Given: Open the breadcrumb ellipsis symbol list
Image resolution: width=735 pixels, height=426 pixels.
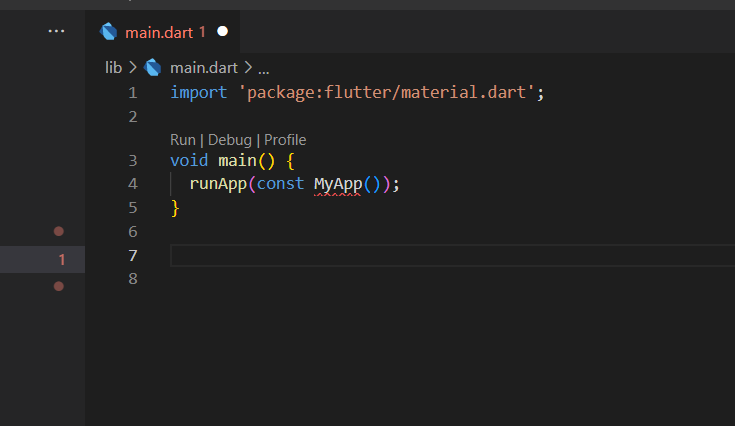Looking at the screenshot, I should [x=263, y=70].
